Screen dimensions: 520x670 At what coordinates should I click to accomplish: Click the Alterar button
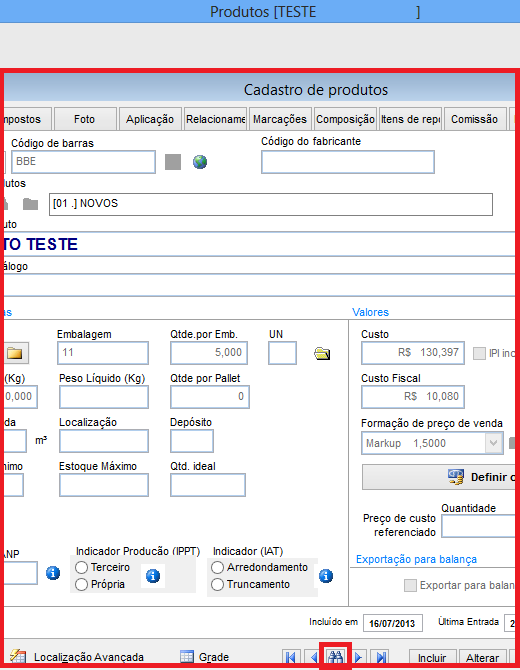pyautogui.click(x=482, y=658)
